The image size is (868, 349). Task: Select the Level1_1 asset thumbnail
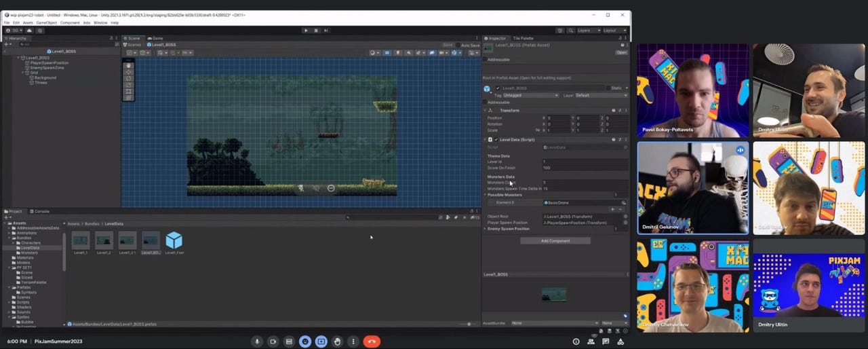(81, 241)
